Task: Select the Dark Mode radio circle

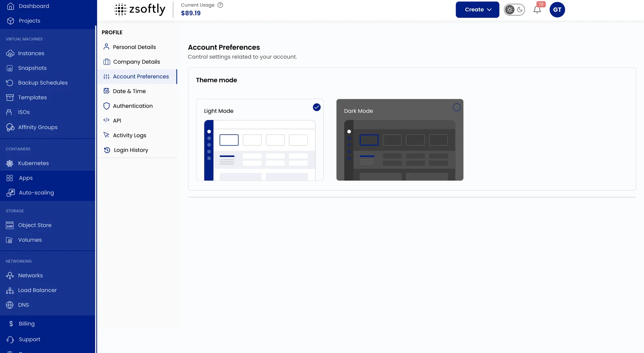Action: [x=456, y=107]
